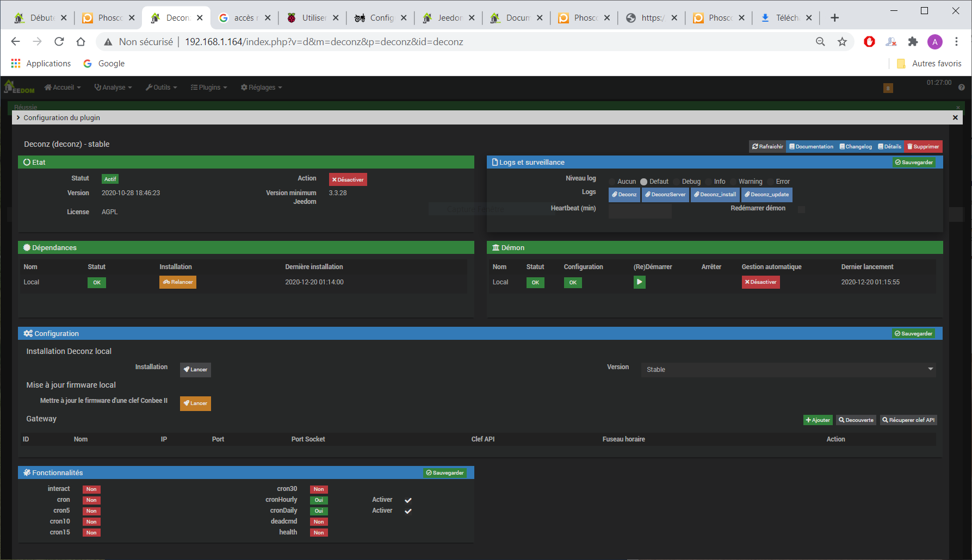The width and height of the screenshot is (972, 560).
Task: Switch to the Raspberry Pi Utiliser tab
Action: (x=312, y=18)
